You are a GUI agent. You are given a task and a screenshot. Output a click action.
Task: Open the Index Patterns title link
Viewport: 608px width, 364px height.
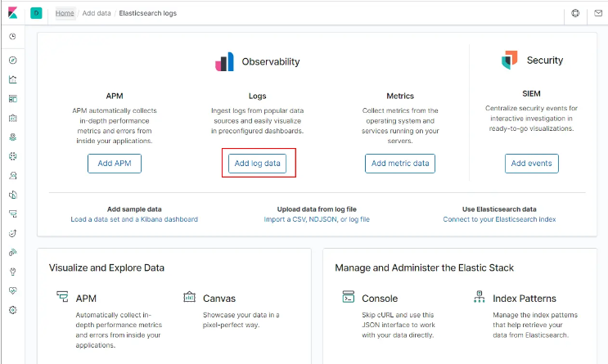(x=525, y=299)
